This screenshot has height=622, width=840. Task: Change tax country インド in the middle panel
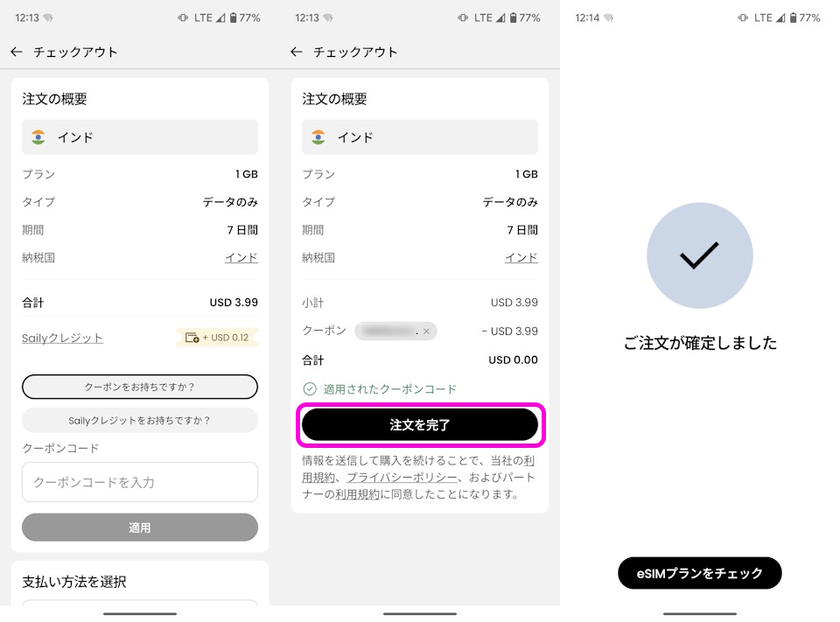coord(521,257)
